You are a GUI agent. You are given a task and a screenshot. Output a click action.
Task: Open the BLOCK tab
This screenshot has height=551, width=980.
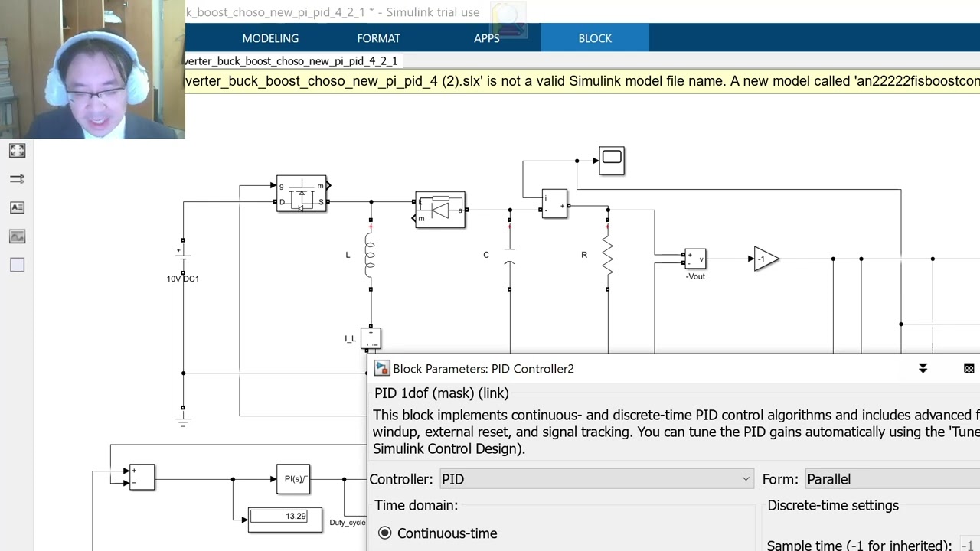[x=595, y=38]
